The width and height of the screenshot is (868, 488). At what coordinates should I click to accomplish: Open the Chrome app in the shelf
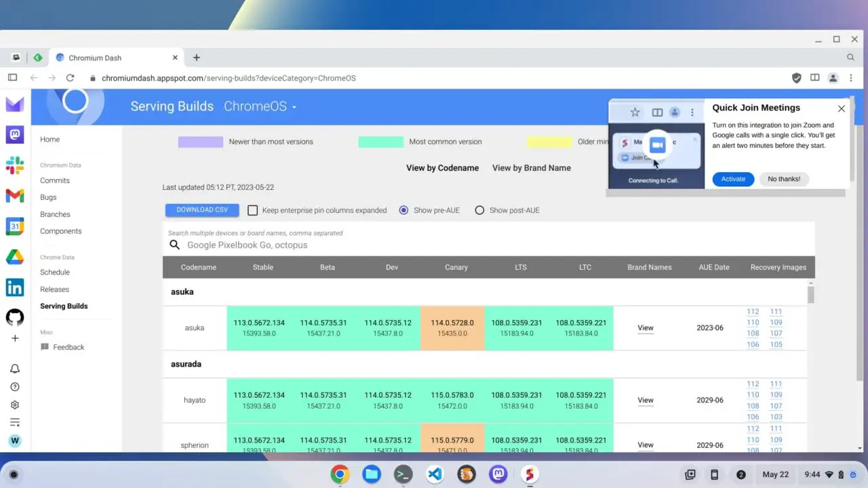point(340,474)
